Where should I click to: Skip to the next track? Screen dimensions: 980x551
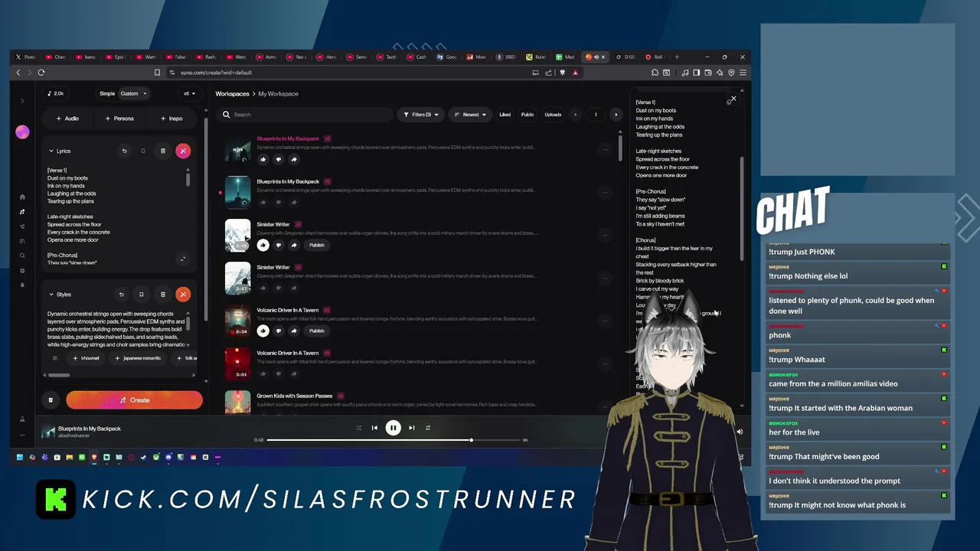pyautogui.click(x=411, y=428)
